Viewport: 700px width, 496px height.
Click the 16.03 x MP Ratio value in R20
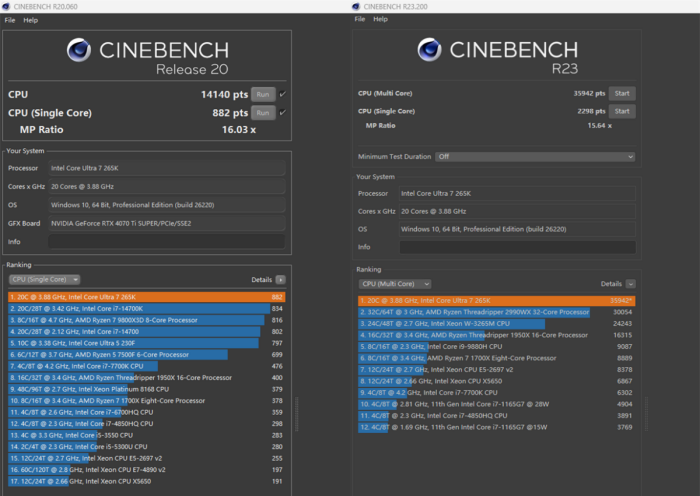239,130
